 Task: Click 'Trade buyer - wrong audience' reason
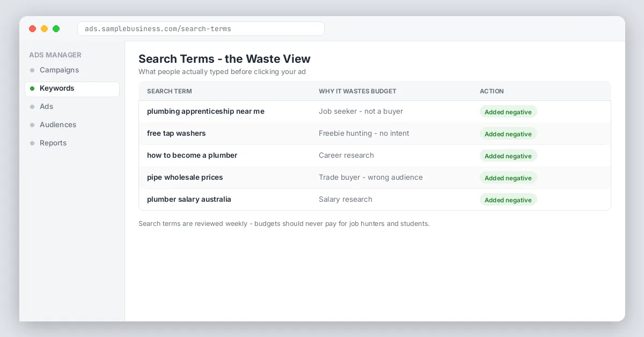370,178
